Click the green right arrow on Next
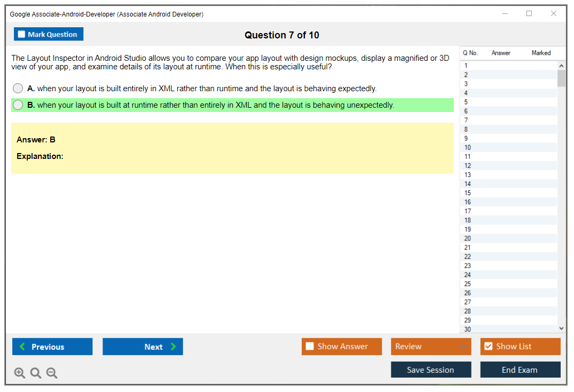574x392 pixels. (173, 347)
